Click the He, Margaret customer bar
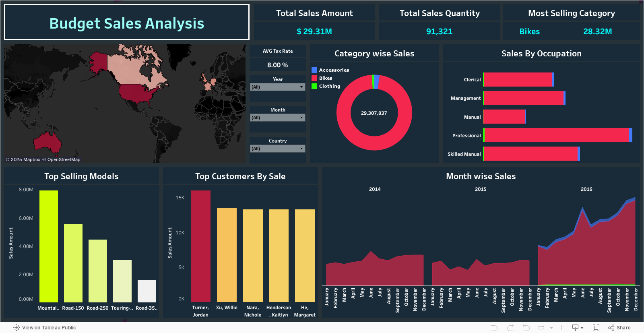The image size is (644, 333). [305, 256]
